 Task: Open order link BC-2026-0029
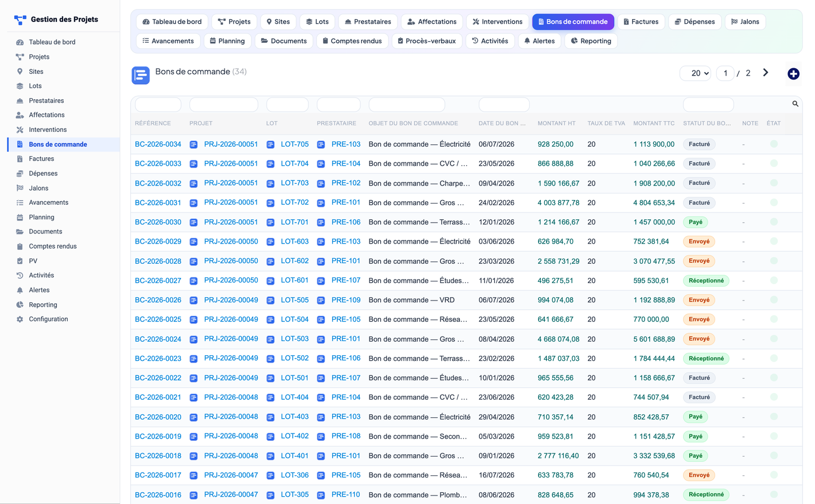158,241
